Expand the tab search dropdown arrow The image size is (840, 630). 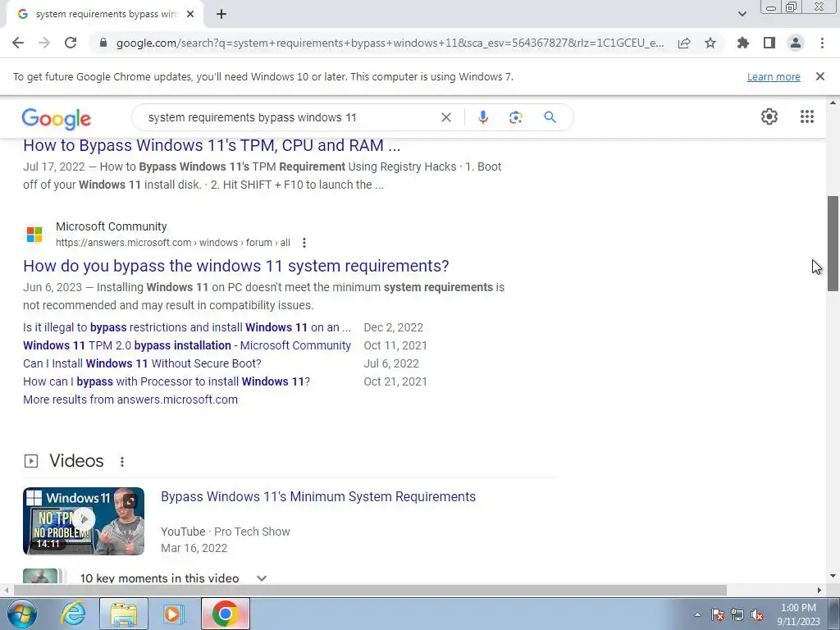[742, 14]
